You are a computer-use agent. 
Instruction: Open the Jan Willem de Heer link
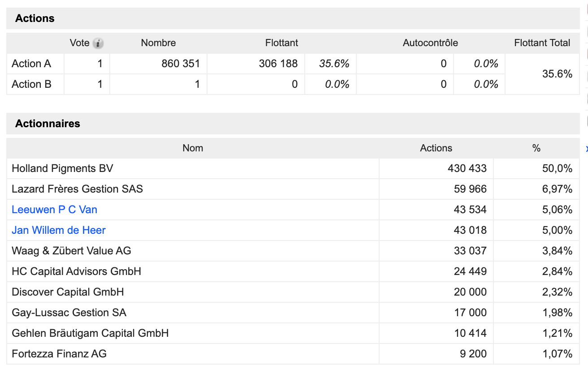[59, 230]
